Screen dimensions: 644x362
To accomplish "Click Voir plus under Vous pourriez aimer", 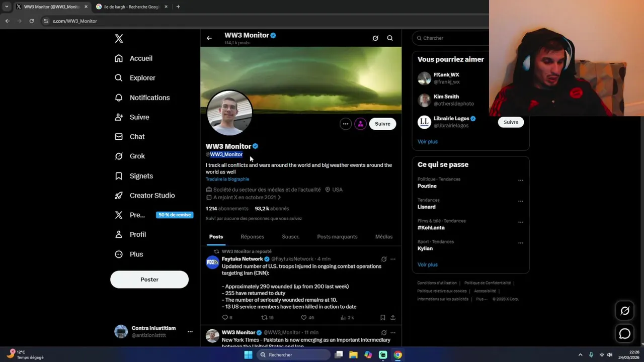I will click(x=428, y=142).
